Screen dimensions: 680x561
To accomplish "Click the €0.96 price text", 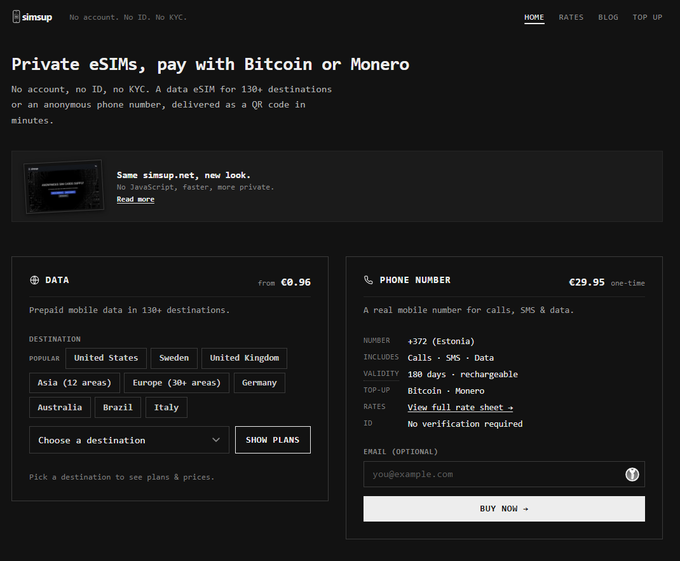I will (296, 282).
